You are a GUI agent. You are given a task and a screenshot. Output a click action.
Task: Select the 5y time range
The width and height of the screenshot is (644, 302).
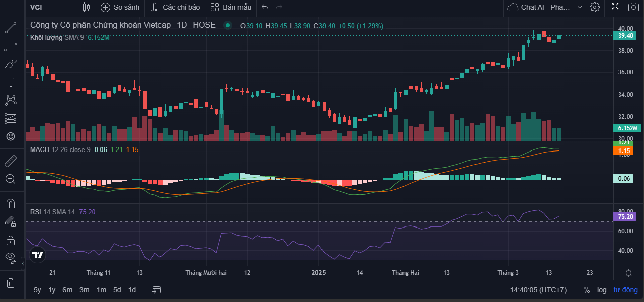tap(37, 290)
